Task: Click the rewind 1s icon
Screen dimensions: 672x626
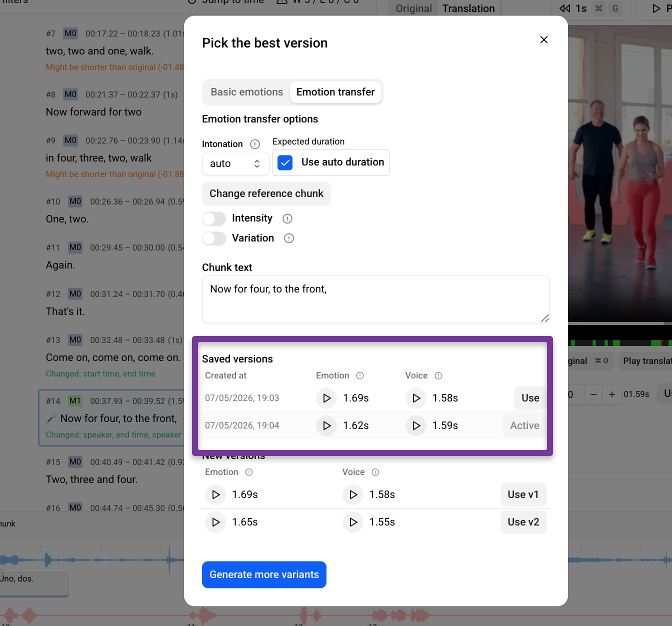Action: tap(565, 8)
